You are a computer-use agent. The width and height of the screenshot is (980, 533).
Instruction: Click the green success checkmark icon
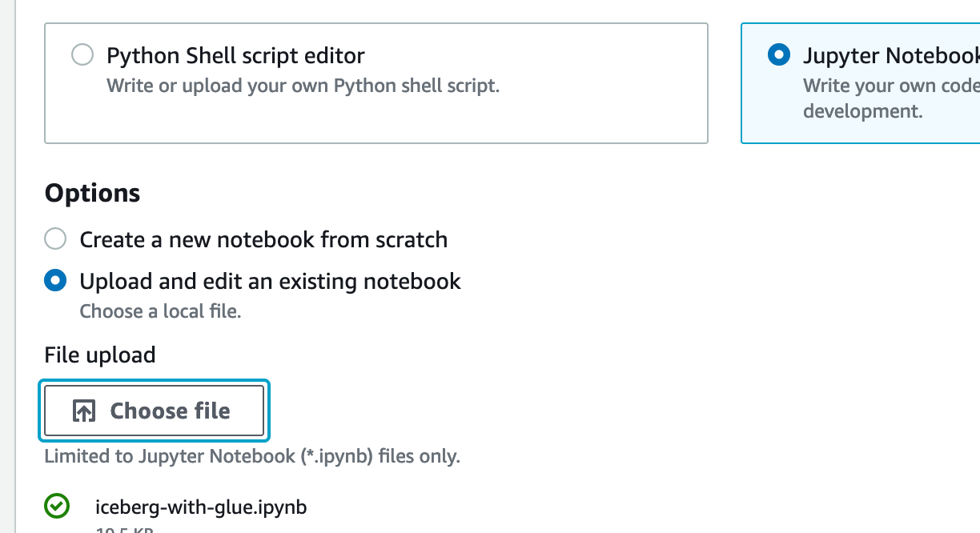56,507
